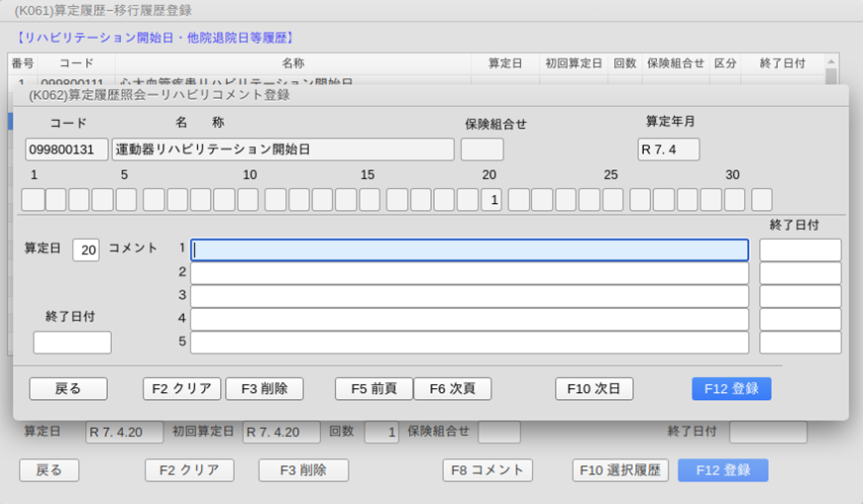Click the F8 コメント button in background window
Image resolution: width=863 pixels, height=504 pixels.
pyautogui.click(x=487, y=470)
